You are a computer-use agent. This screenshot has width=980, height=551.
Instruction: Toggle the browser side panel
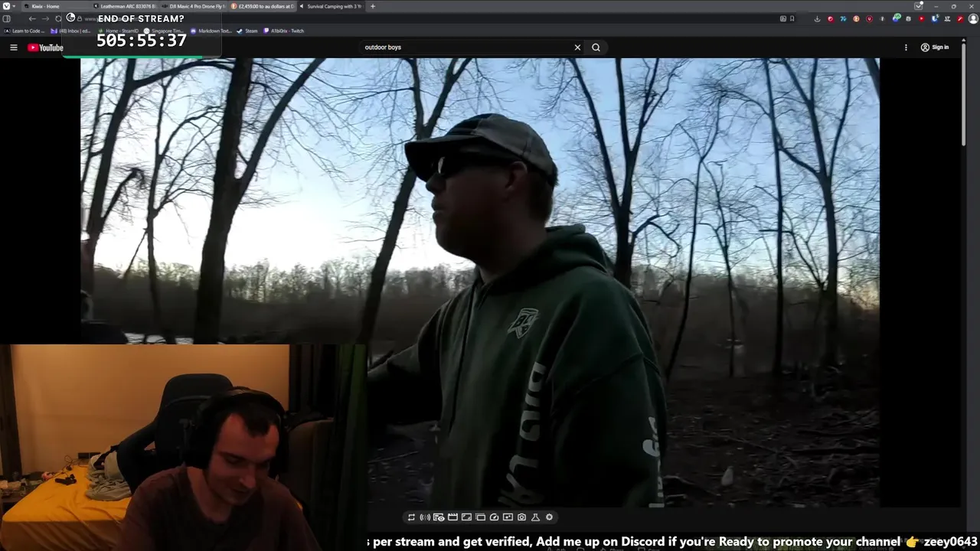[x=7, y=18]
